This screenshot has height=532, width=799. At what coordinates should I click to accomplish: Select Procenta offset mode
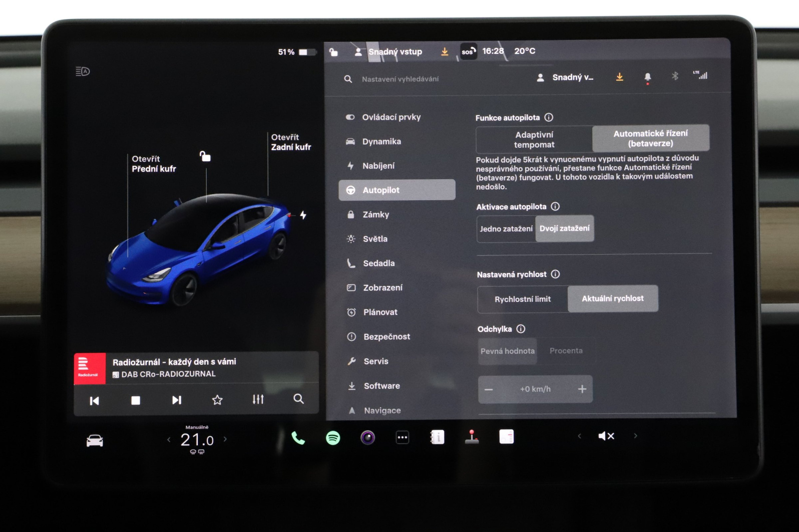point(566,351)
